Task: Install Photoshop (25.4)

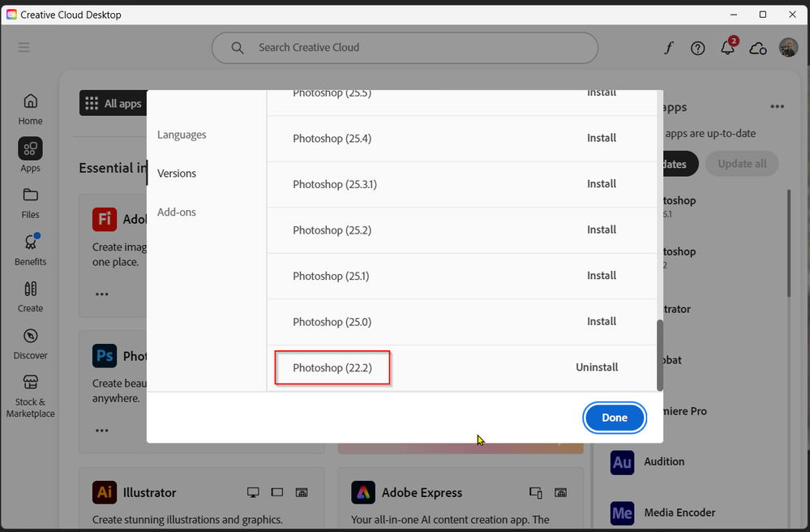Action: tap(602, 138)
